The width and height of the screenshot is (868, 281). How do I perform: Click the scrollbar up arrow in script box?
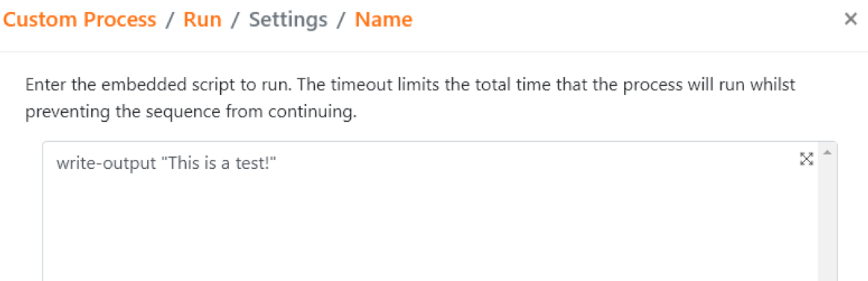(828, 152)
